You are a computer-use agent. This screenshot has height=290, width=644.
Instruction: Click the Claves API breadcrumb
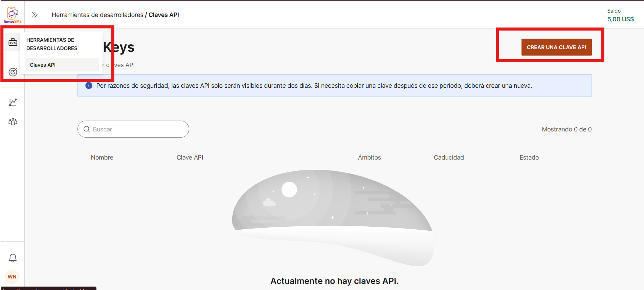pos(164,15)
